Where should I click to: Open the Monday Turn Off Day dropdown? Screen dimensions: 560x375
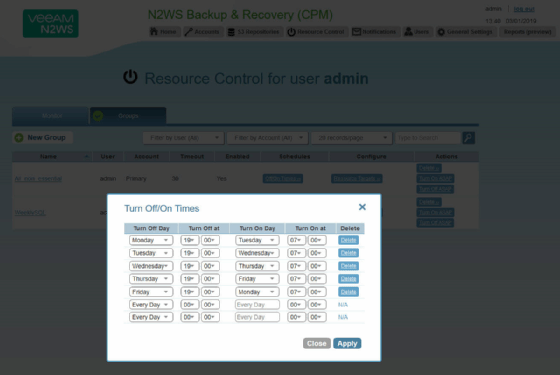[151, 240]
